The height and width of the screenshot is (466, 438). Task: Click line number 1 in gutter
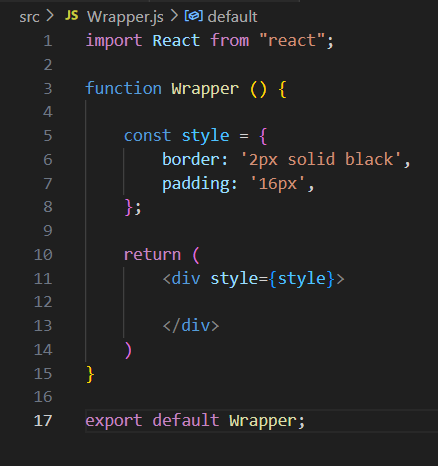click(x=48, y=41)
